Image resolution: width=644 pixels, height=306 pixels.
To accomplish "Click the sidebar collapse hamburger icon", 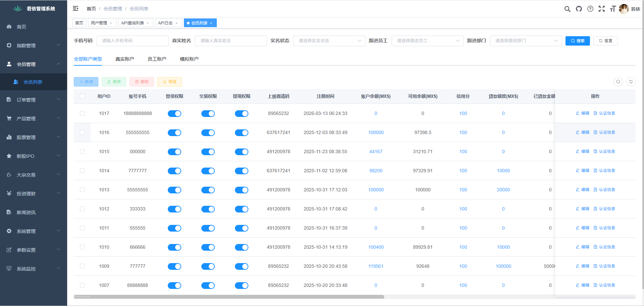I will click(x=76, y=8).
